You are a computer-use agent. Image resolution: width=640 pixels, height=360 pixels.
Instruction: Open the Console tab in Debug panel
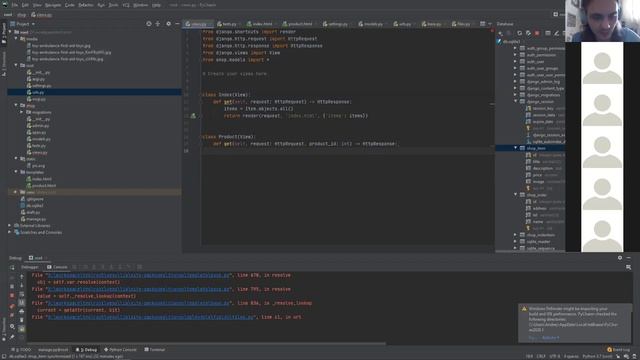[x=57, y=267]
